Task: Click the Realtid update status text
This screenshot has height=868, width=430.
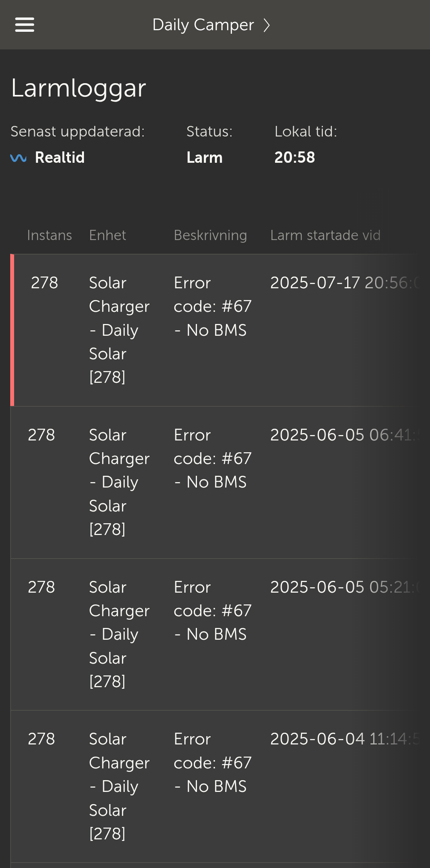Action: (x=60, y=158)
